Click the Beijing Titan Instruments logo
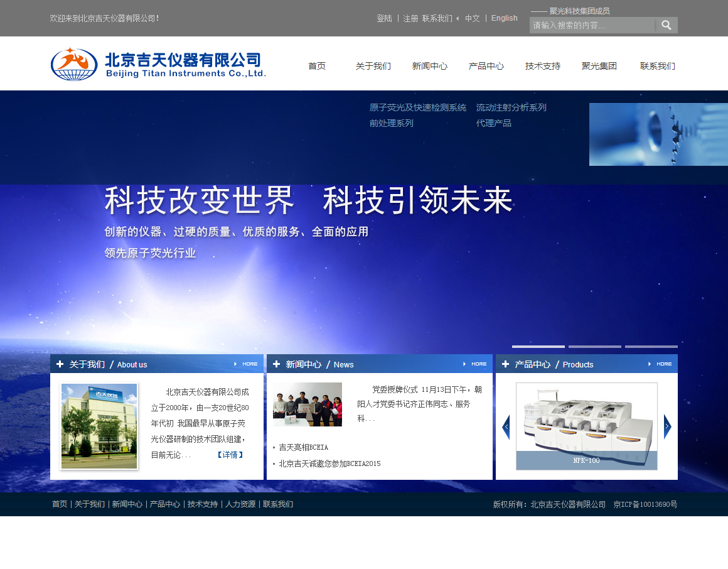The width and height of the screenshot is (728, 569). coord(158,63)
